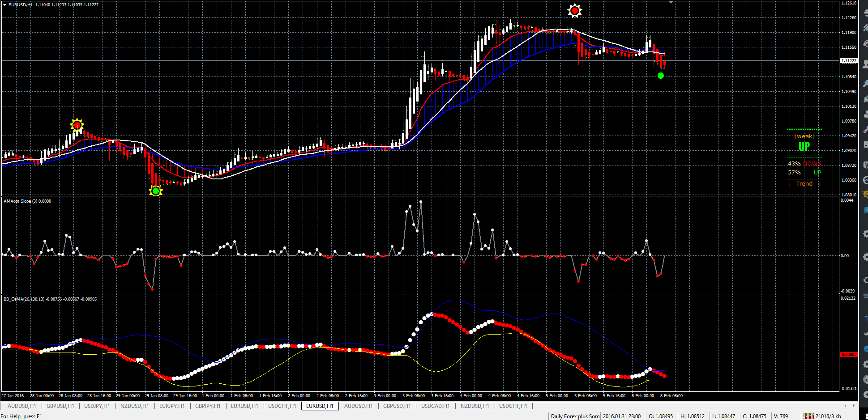Click the 'BB_OsMA(26,130,13)' indicator label
868x420 pixels.
[x=24, y=299]
